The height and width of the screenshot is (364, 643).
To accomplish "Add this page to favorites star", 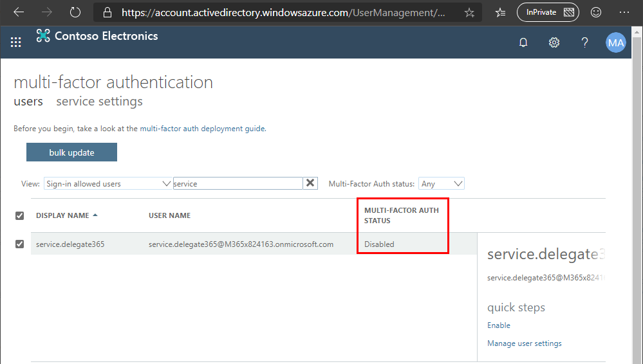I will coord(469,12).
